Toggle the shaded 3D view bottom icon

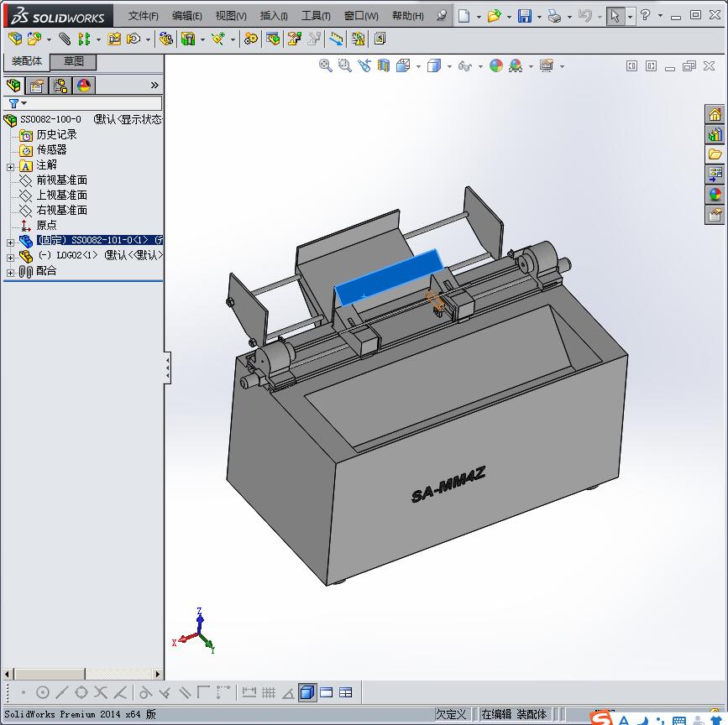(x=307, y=692)
